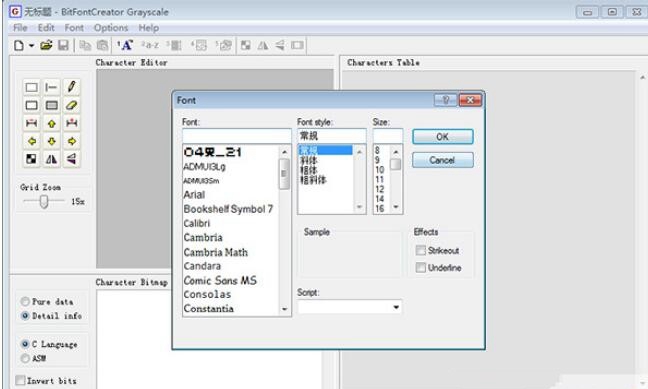The width and height of the screenshot is (648, 389).
Task: Click the Size input field
Action: click(x=388, y=136)
